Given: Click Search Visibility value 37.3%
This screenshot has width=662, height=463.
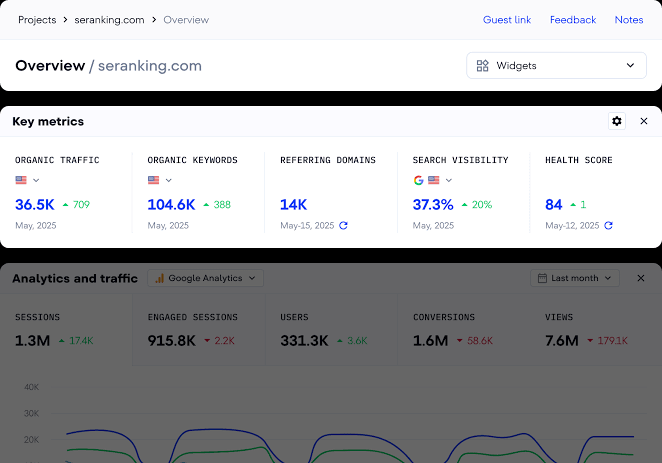Looking at the screenshot, I should click(433, 205).
